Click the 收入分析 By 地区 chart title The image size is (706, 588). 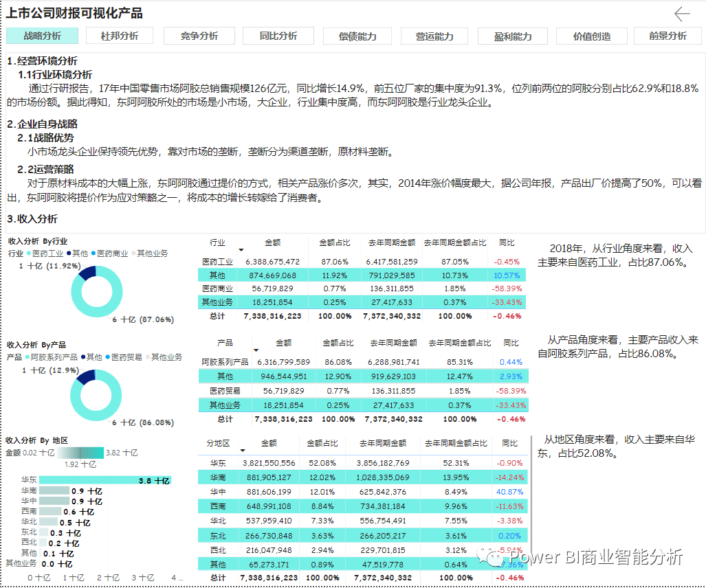pos(37,440)
